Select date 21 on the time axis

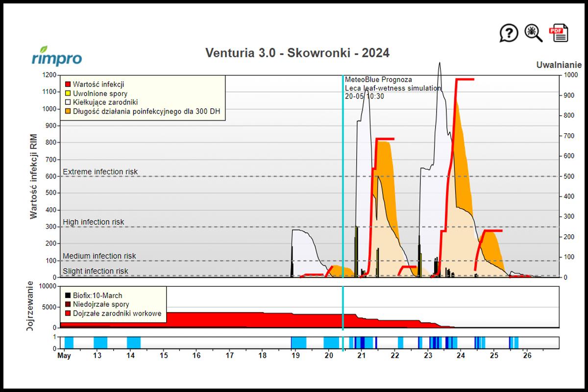362,356
